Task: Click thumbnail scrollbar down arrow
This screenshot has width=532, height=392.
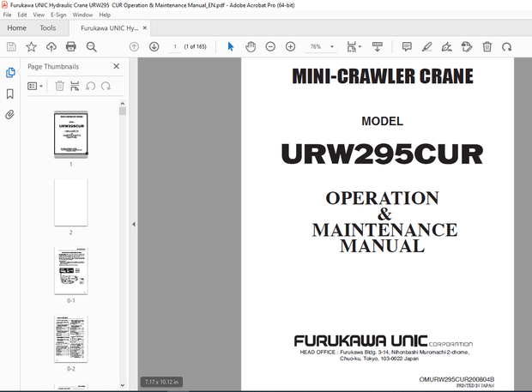Action: [123, 385]
